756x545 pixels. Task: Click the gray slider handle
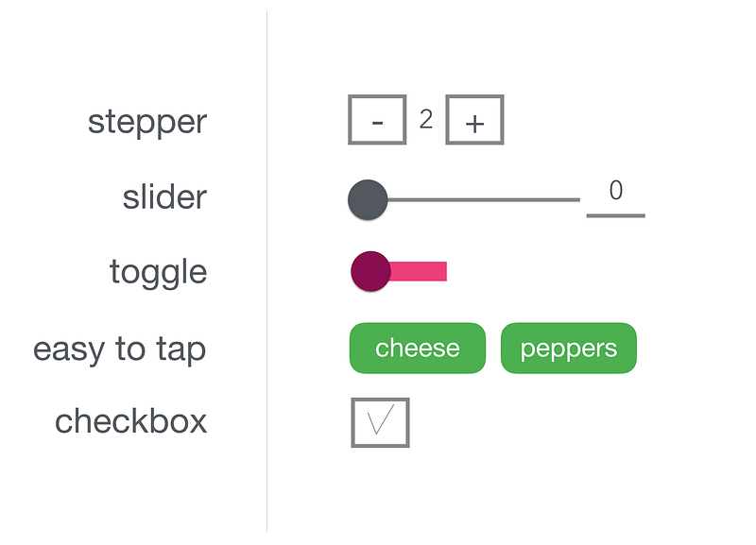368,199
